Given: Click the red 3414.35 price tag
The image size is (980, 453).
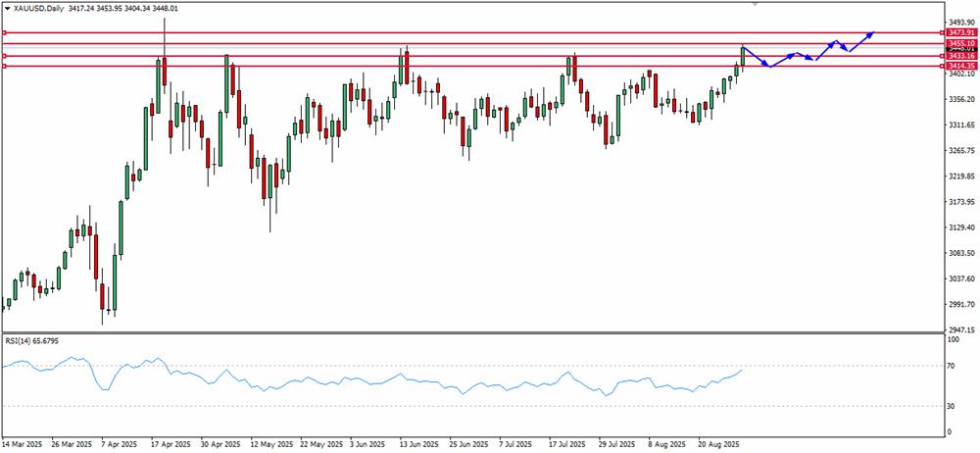Looking at the screenshot, I should 961,66.
